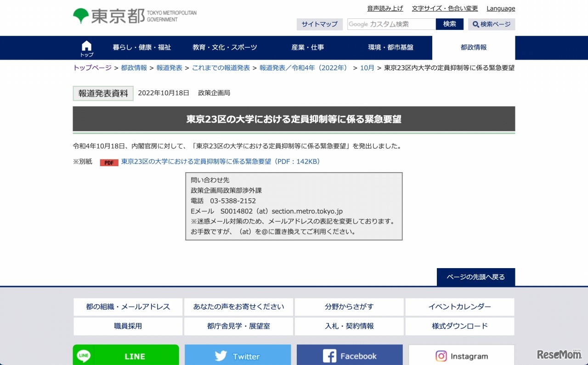
Task: Open the イベントカレンダー footer link
Action: click(459, 307)
